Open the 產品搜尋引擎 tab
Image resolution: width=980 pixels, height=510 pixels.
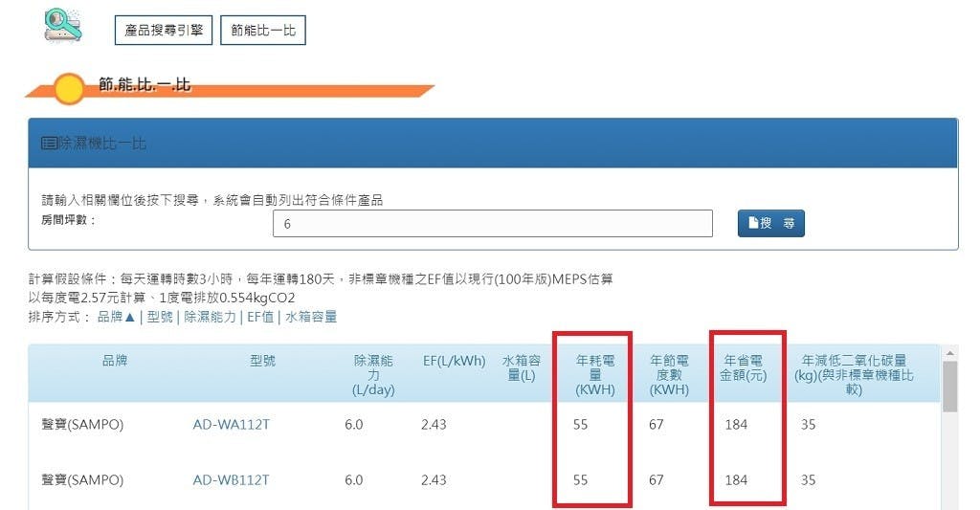pyautogui.click(x=164, y=30)
